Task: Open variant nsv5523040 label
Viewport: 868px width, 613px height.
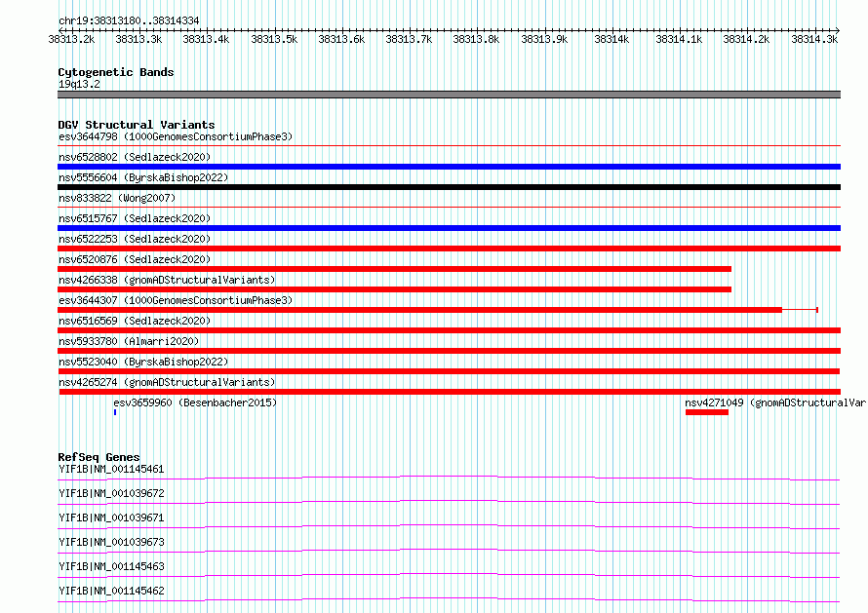Action: (143, 362)
